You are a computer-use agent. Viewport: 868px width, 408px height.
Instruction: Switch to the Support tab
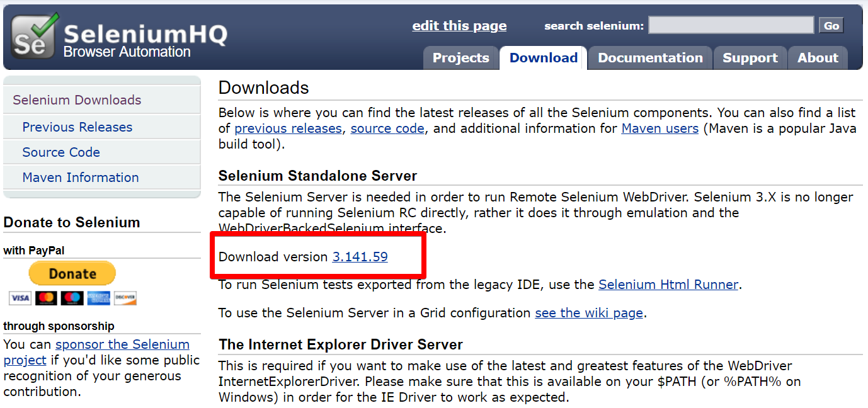(750, 57)
